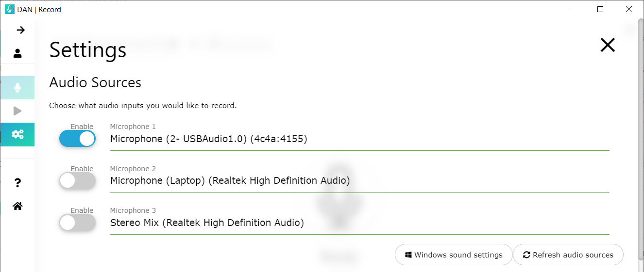Close the DAN Record window
This screenshot has height=272, width=644.
629,9
